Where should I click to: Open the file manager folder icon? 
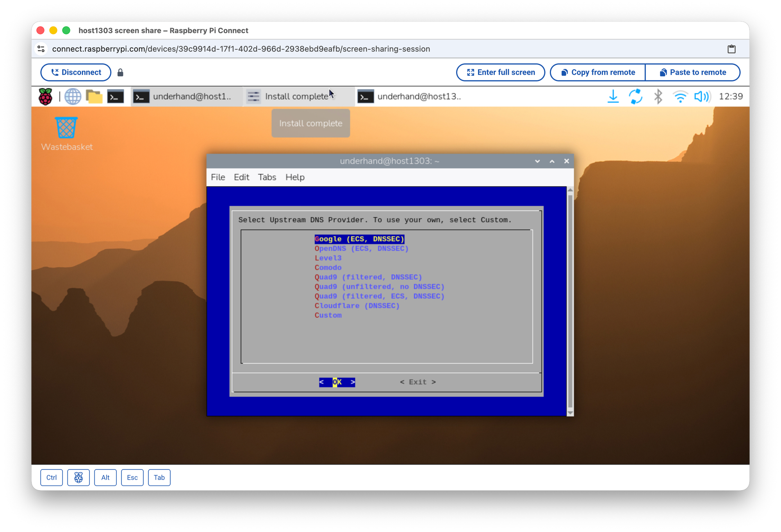tap(94, 96)
